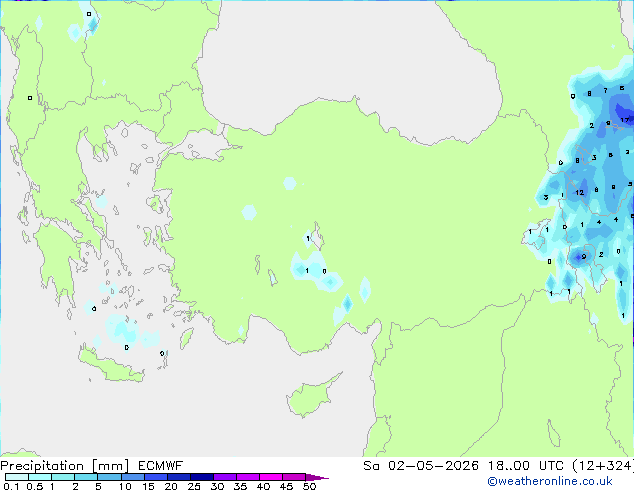Pick the 10–15 mm blue legend swatch

pos(132,477)
